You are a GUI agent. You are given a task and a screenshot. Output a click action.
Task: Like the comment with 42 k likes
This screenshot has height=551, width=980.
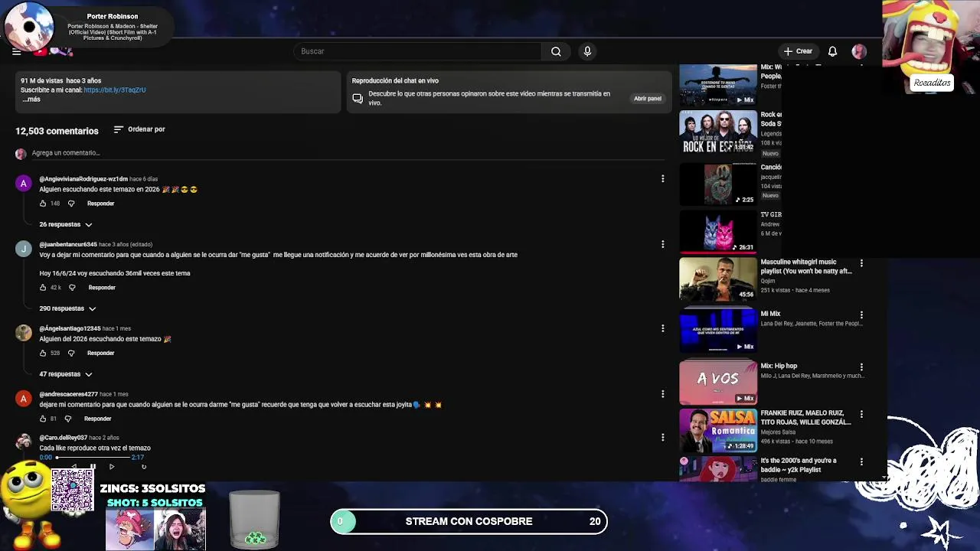[x=43, y=288]
